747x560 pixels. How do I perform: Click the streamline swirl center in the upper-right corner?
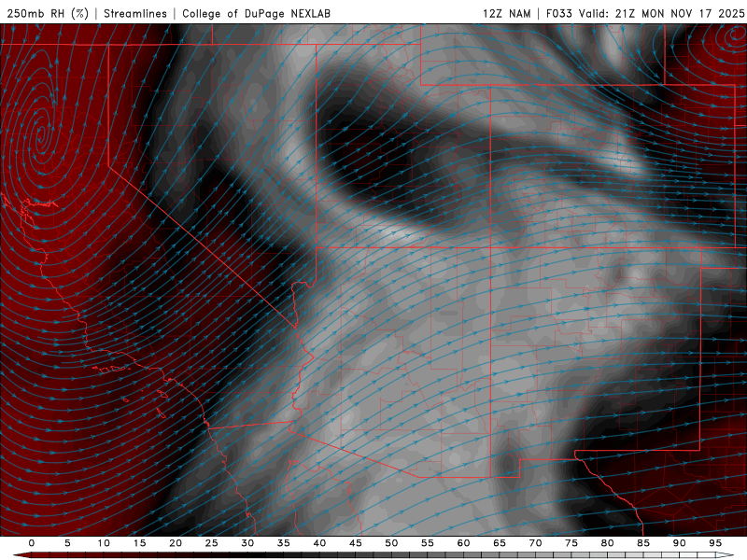point(737,35)
